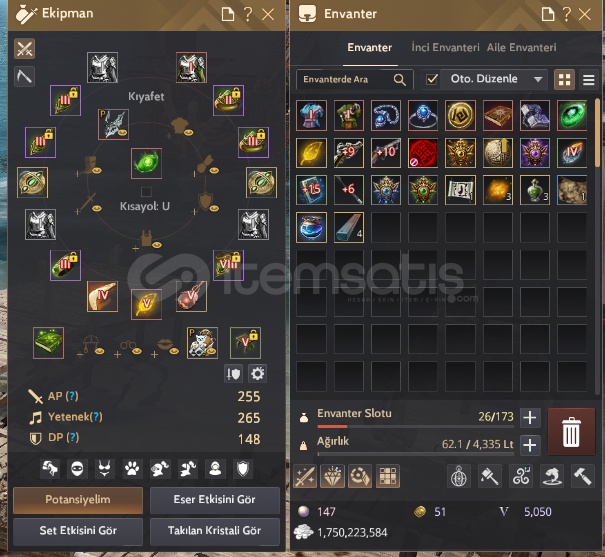Expand inventory slots with plus button
This screenshot has height=557, width=605.
530,418
